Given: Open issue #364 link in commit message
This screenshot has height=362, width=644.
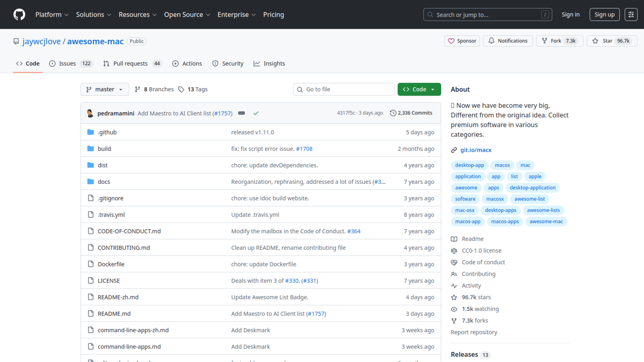Looking at the screenshot, I should click(x=354, y=231).
